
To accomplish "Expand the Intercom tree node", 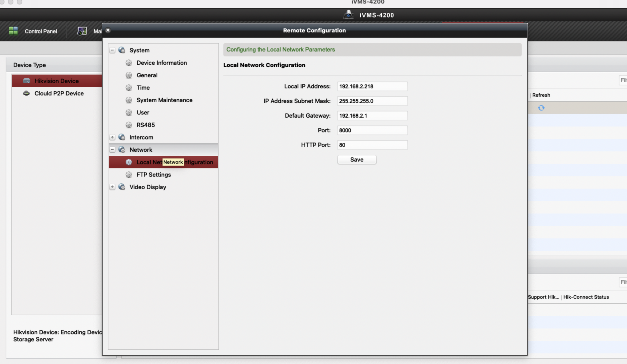I will 112,137.
